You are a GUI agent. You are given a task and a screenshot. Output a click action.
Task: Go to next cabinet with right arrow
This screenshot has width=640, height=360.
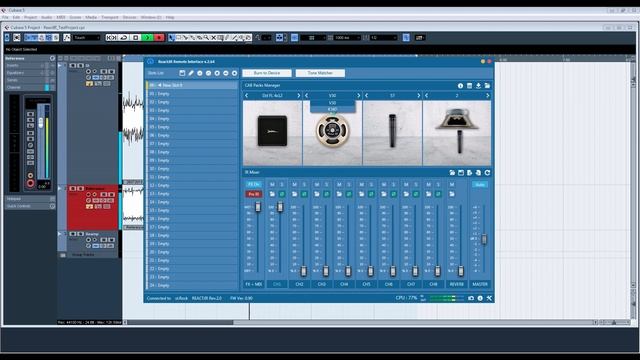coord(298,96)
